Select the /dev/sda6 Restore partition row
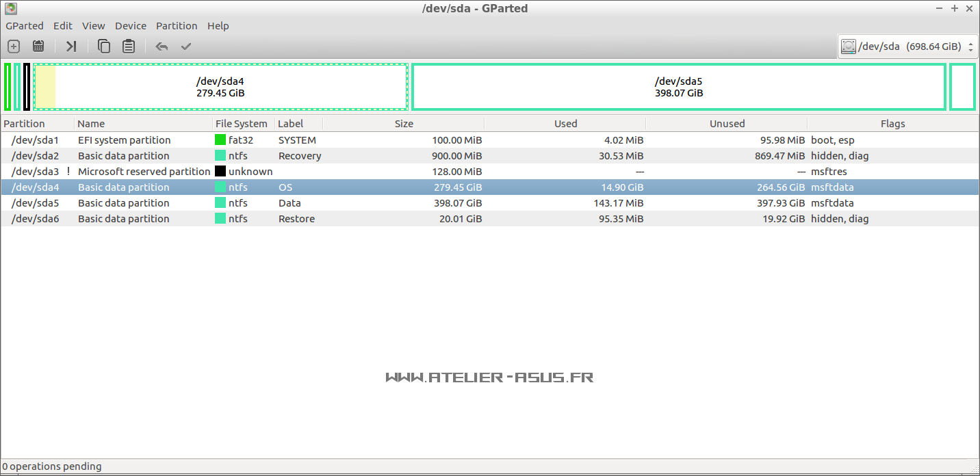 coord(124,219)
